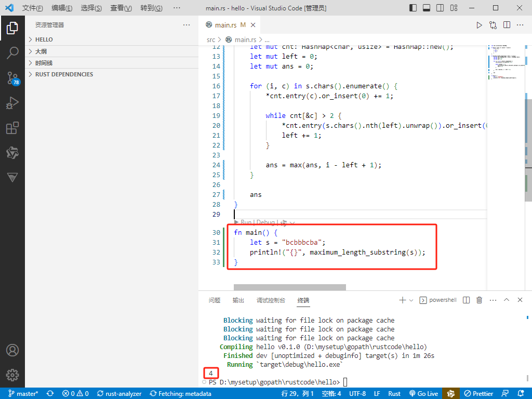Open the Search view icon
Image resolution: width=532 pixels, height=399 pixels.
point(12,53)
